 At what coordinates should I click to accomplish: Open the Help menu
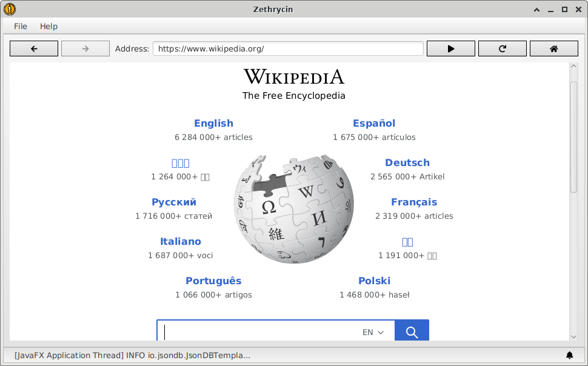coord(48,26)
